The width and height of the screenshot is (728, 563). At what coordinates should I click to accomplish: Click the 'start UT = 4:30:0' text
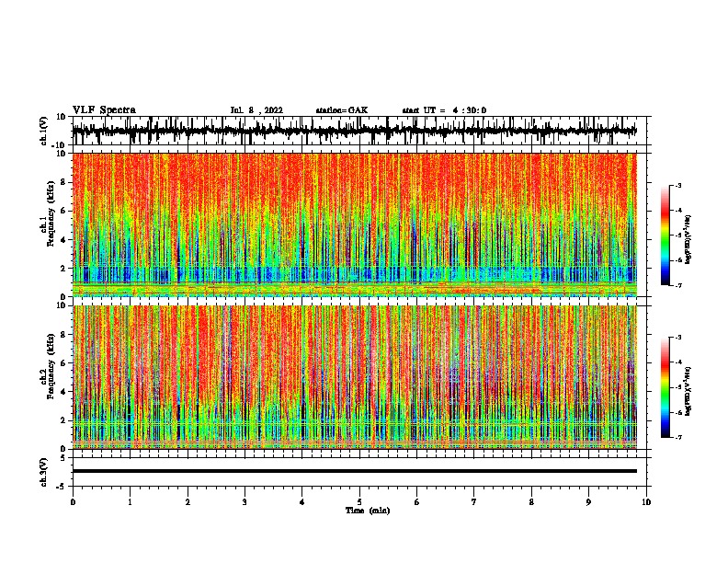444,110
